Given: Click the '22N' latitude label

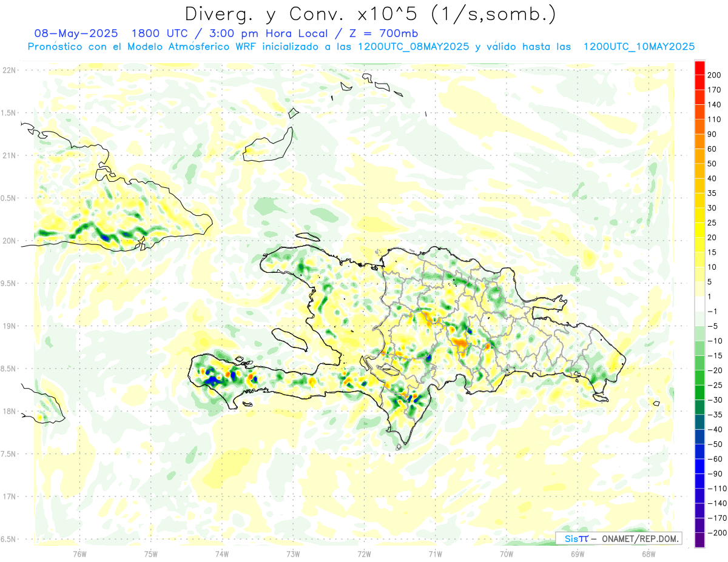Looking at the screenshot, I should click(9, 70).
